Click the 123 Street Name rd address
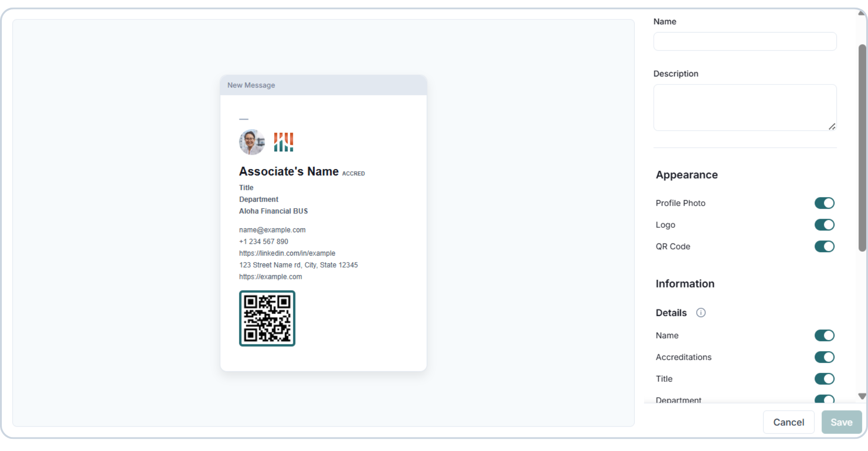 click(x=298, y=265)
